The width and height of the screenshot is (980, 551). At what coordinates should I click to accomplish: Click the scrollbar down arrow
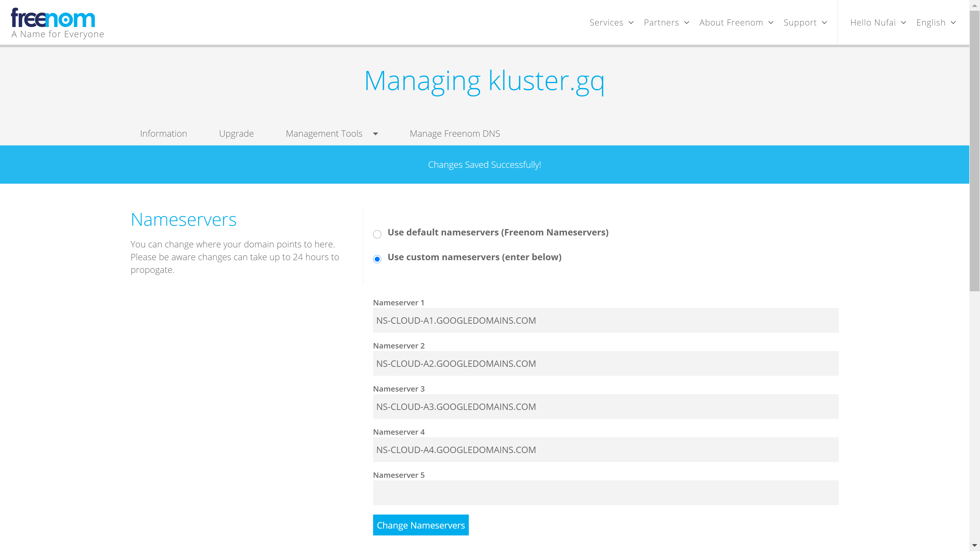tap(974, 546)
